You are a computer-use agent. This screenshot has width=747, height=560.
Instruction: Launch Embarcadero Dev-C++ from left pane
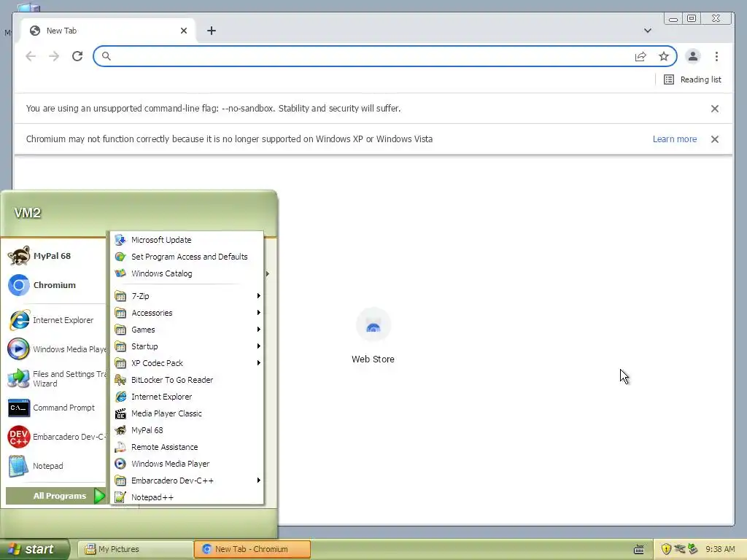56,437
